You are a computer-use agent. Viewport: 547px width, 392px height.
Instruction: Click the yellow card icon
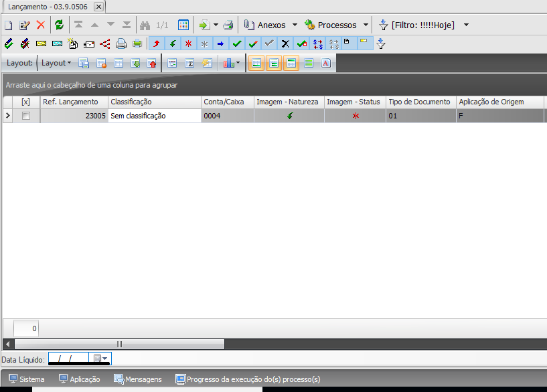point(41,44)
